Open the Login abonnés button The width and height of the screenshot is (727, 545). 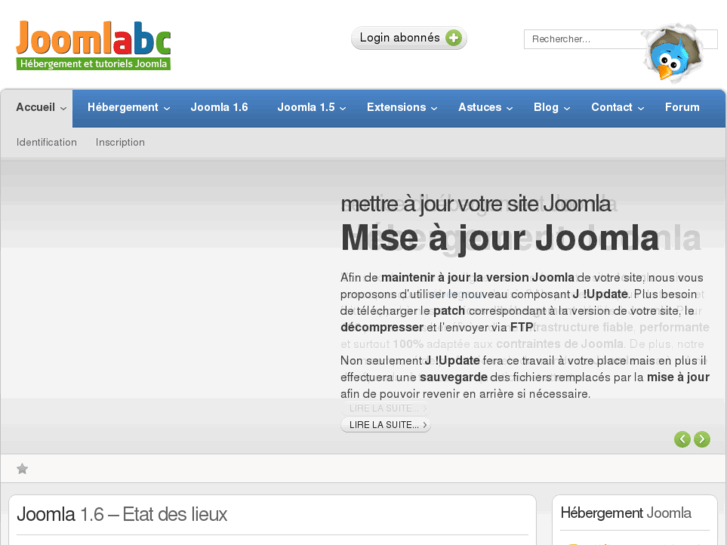pos(408,38)
